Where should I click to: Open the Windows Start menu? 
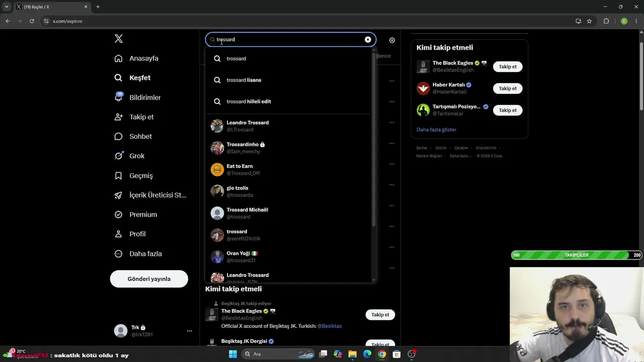233,354
